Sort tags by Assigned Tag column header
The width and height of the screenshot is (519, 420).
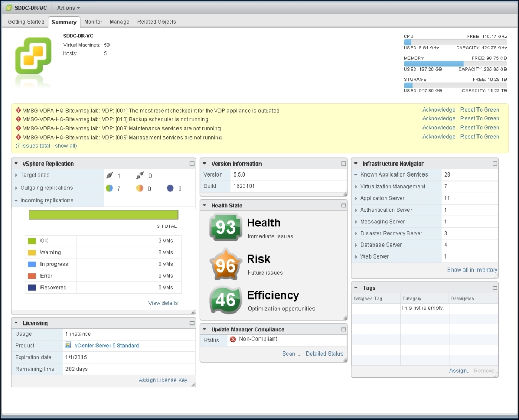tap(376, 299)
